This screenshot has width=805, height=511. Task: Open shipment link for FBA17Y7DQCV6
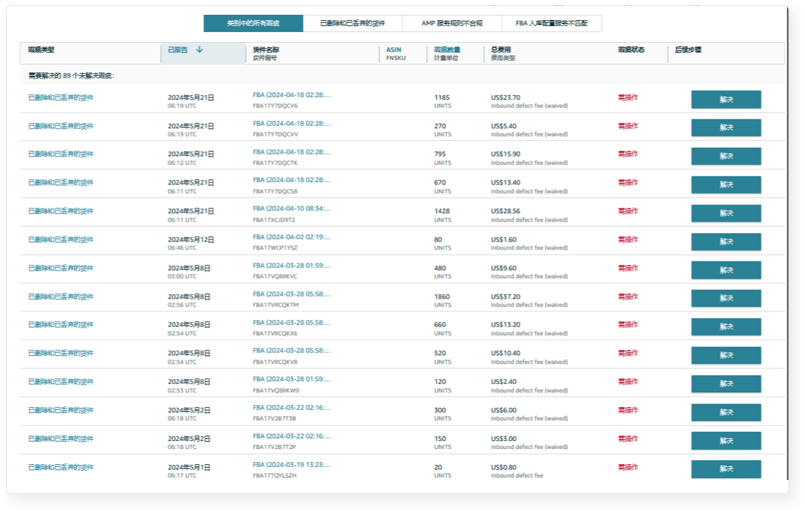click(290, 96)
